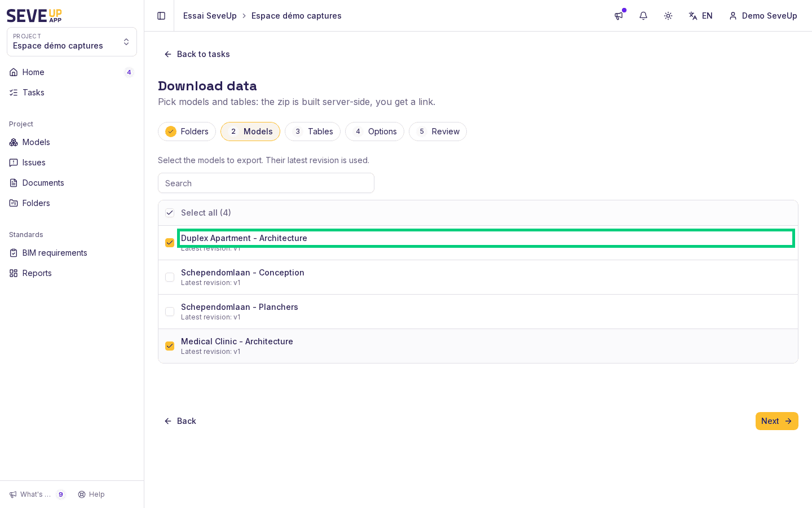This screenshot has height=508, width=812.
Task: Click the SeveUp App logo
Action: [x=34, y=16]
